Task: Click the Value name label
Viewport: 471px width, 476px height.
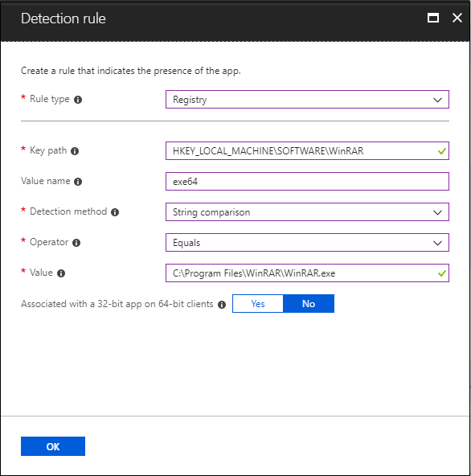Action: [x=46, y=181]
